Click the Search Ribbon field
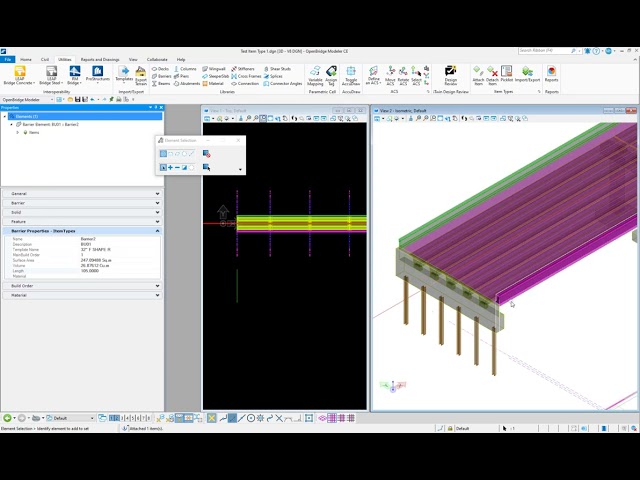 [545, 51]
